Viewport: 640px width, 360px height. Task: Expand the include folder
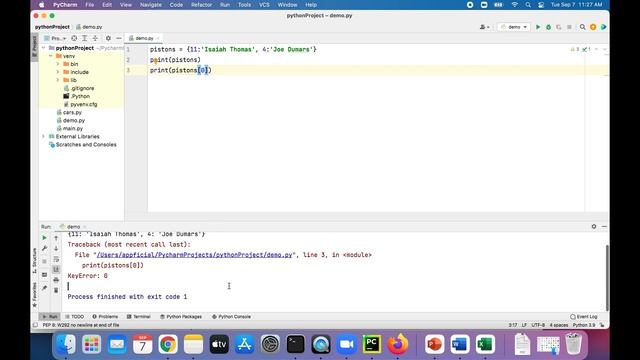(58, 72)
